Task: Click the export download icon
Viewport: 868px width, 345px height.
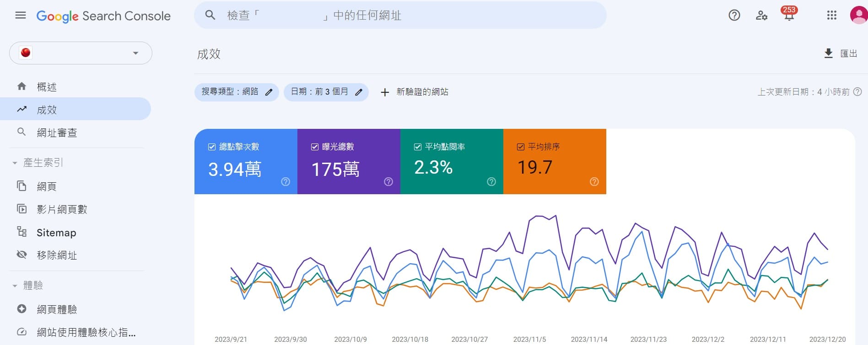Action: tap(828, 53)
